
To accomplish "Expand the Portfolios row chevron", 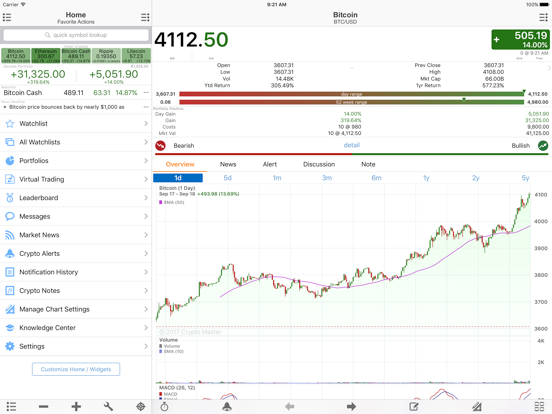I will pyautogui.click(x=146, y=161).
